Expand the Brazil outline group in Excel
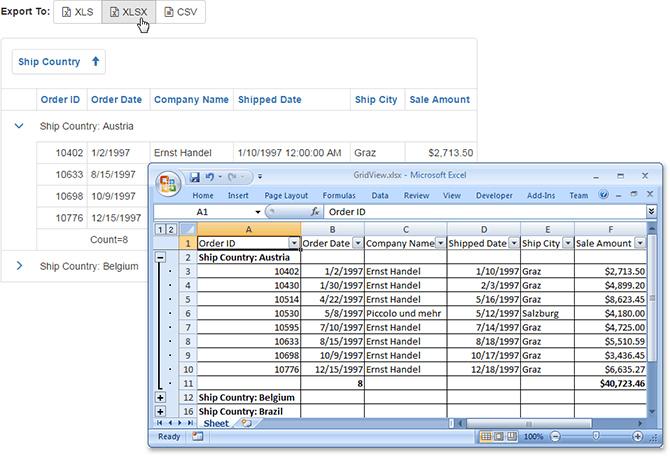 (x=160, y=412)
